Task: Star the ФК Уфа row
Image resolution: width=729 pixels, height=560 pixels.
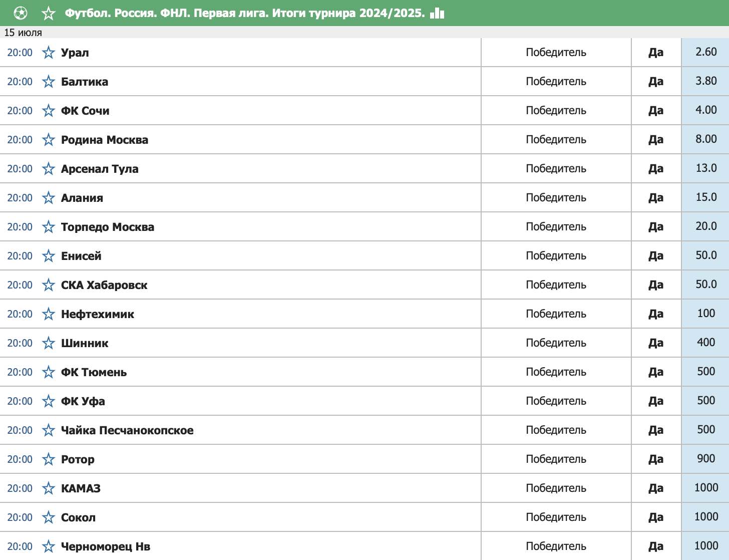Action: coord(49,401)
